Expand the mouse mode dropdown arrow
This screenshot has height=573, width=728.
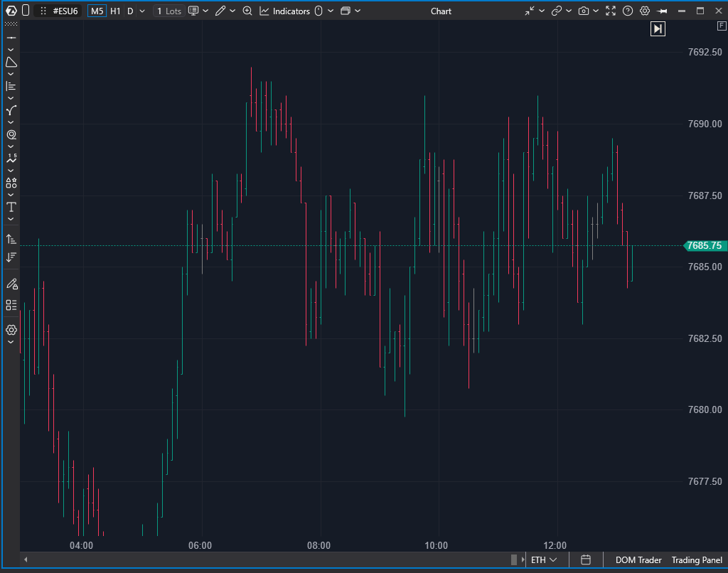tap(331, 11)
